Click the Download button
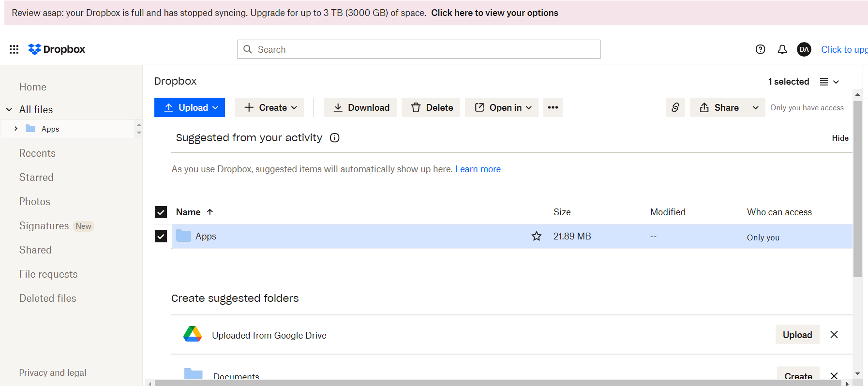 pos(360,107)
